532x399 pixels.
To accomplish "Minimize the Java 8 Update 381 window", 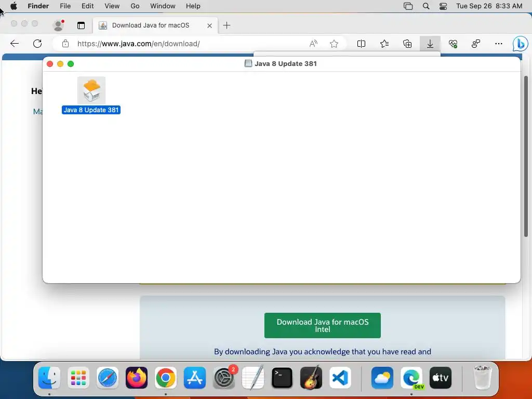I will coord(60,64).
